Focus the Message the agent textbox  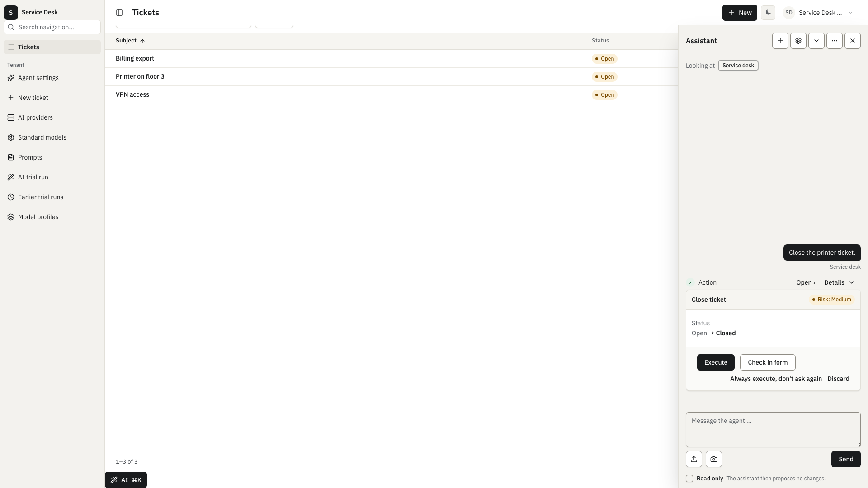pos(773,430)
